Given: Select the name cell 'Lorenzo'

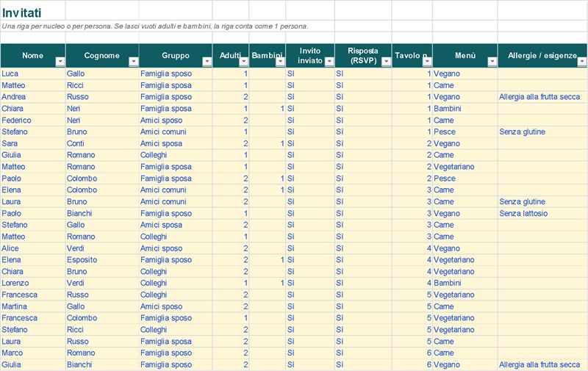Looking at the screenshot, I should 33,283.
